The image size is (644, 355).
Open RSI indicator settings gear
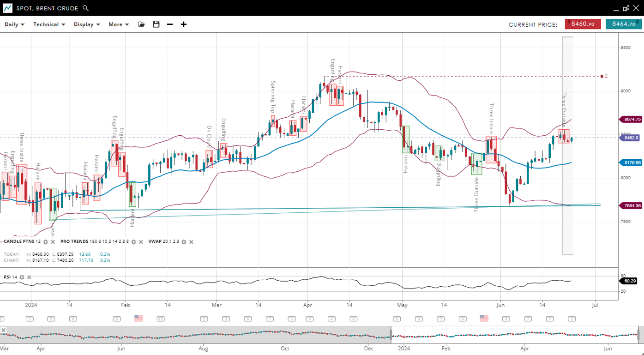click(x=22, y=277)
